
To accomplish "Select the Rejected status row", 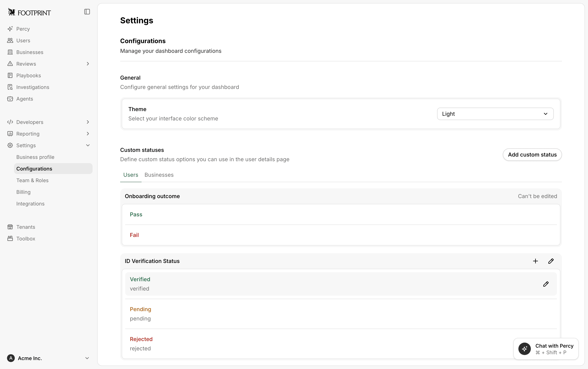I will tap(341, 344).
